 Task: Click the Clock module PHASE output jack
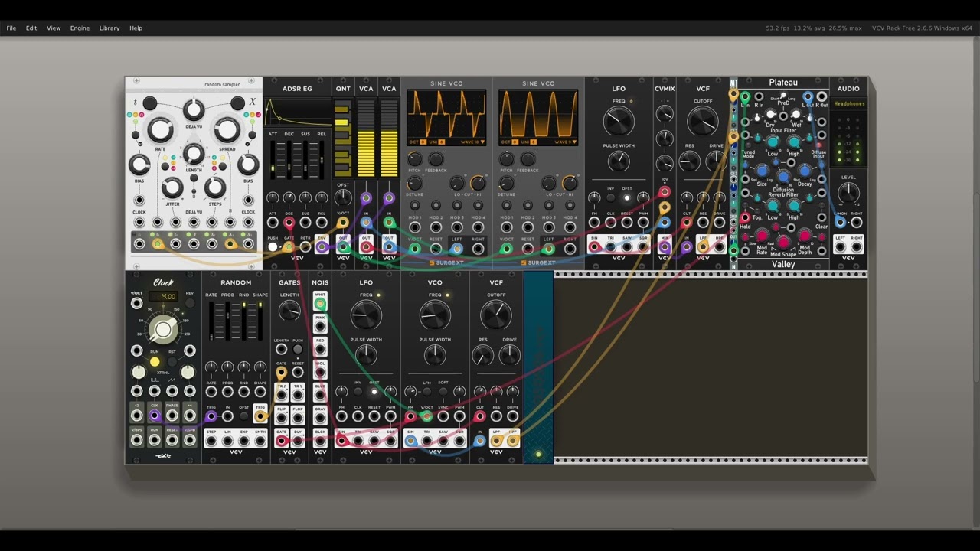point(172,416)
